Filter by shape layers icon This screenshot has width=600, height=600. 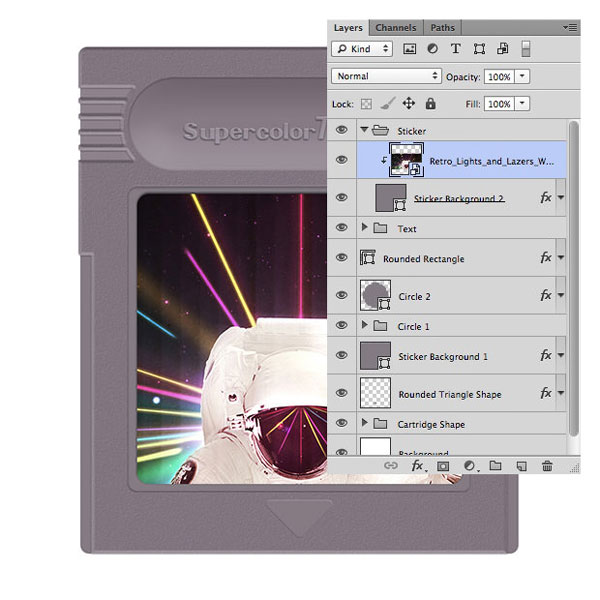pyautogui.click(x=479, y=49)
